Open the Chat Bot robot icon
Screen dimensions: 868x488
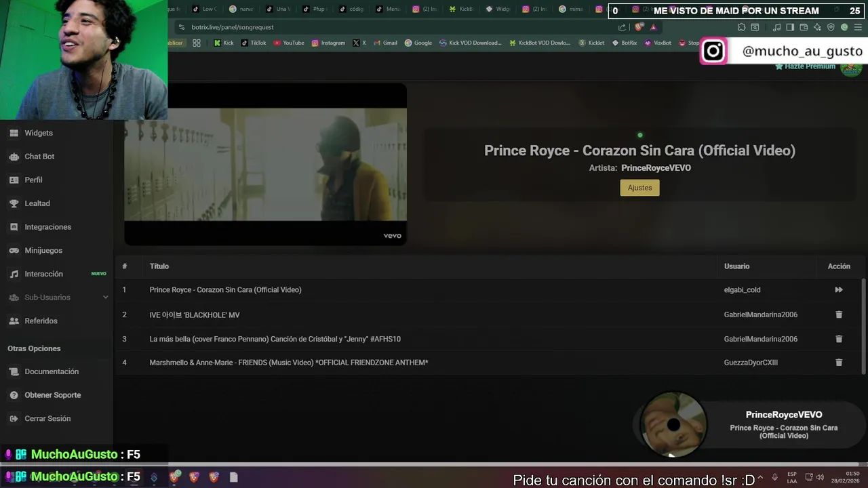point(14,157)
